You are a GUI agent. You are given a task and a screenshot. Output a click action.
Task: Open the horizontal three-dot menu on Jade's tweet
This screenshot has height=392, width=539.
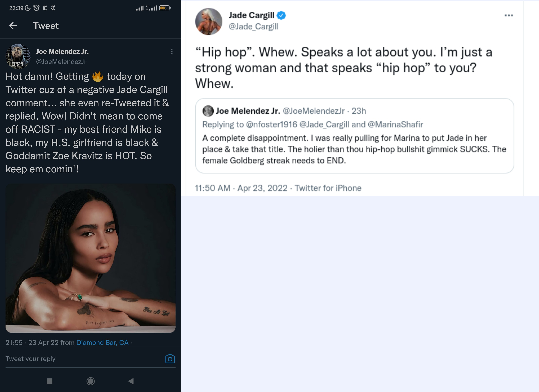[x=509, y=15]
